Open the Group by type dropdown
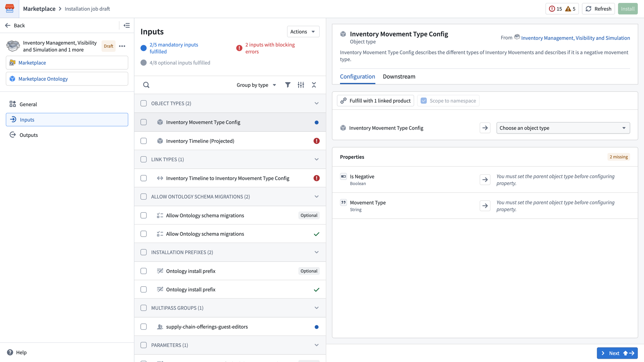Viewport: 644px width, 362px height. (x=256, y=85)
